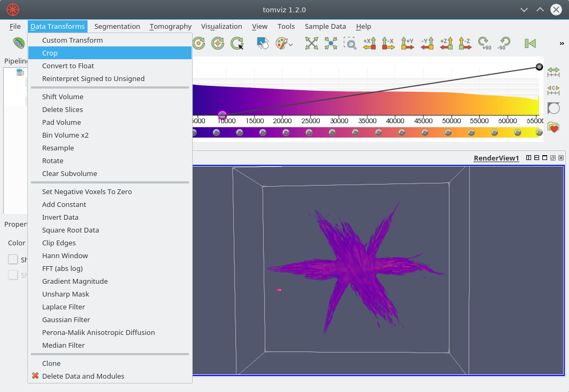
Task: Open the color map presets heart-folder icon
Action: (x=554, y=127)
